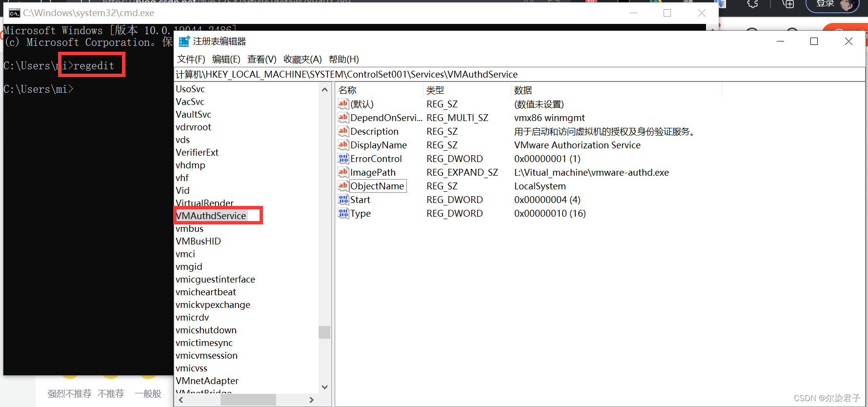Viewport: 868px width, 407px height.
Task: Select the vmgid key
Action: [189, 266]
